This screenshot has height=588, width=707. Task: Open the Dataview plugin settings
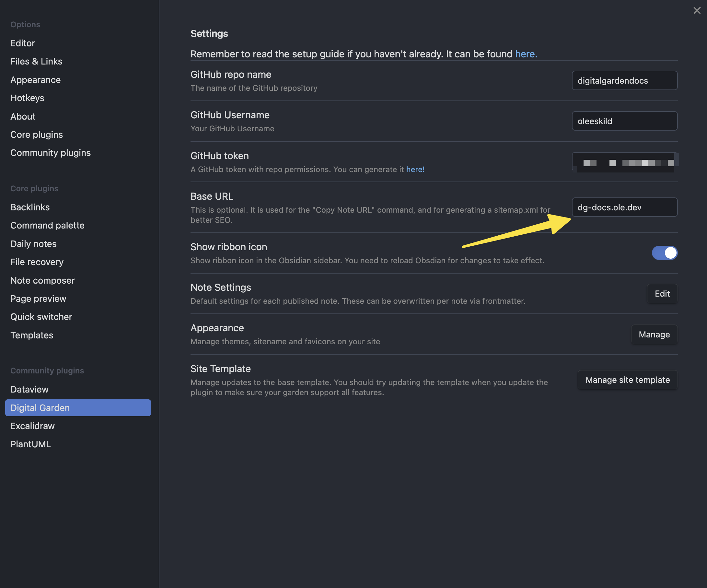click(29, 389)
